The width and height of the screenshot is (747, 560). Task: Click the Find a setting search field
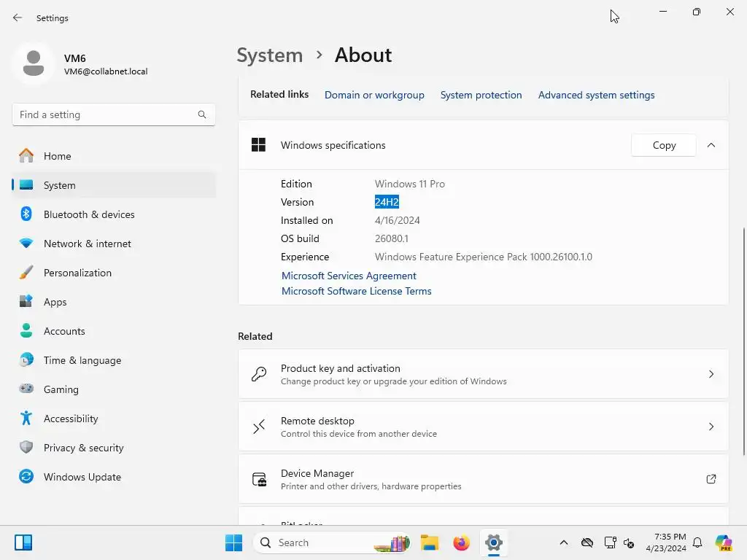tap(113, 114)
